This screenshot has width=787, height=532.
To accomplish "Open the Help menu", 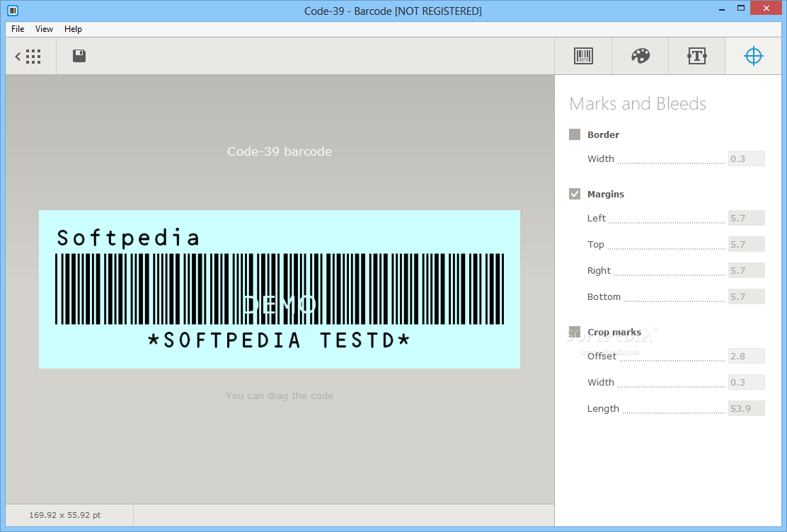I will 73,28.
